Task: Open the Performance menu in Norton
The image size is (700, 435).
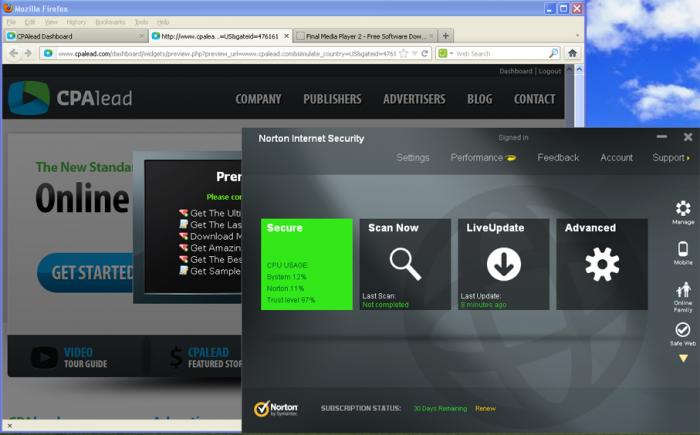Action: (483, 158)
